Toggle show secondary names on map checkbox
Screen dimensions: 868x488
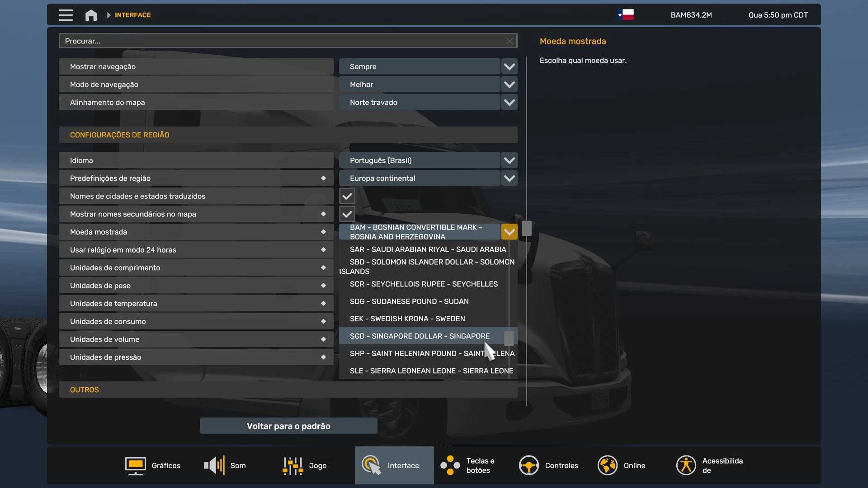pyautogui.click(x=347, y=214)
